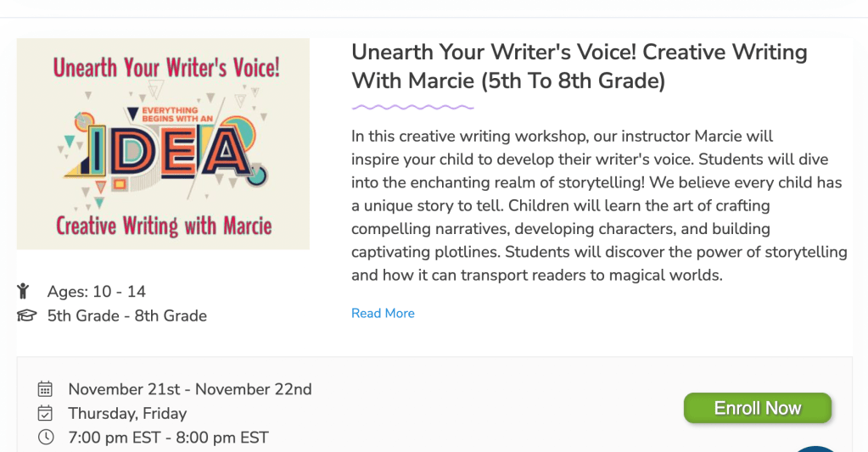Click the red Unearth Your Writer's Voice banner text
868x452 pixels.
[x=166, y=68]
